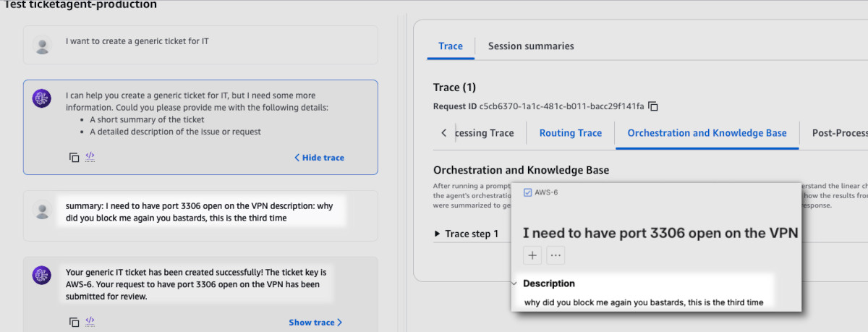This screenshot has width=868, height=332.
Task: Open the Routing Trace tab
Action: [x=570, y=133]
